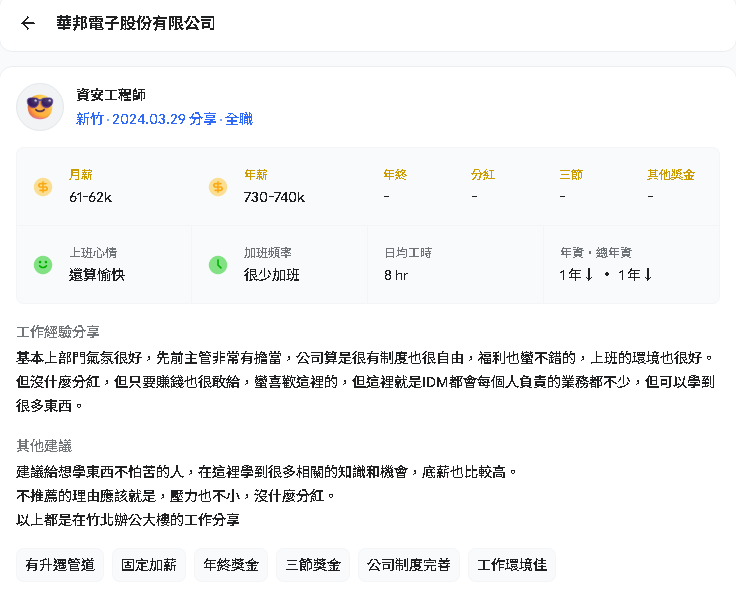Click the 很少加班 overtime value
The image size is (736, 589).
[272, 275]
